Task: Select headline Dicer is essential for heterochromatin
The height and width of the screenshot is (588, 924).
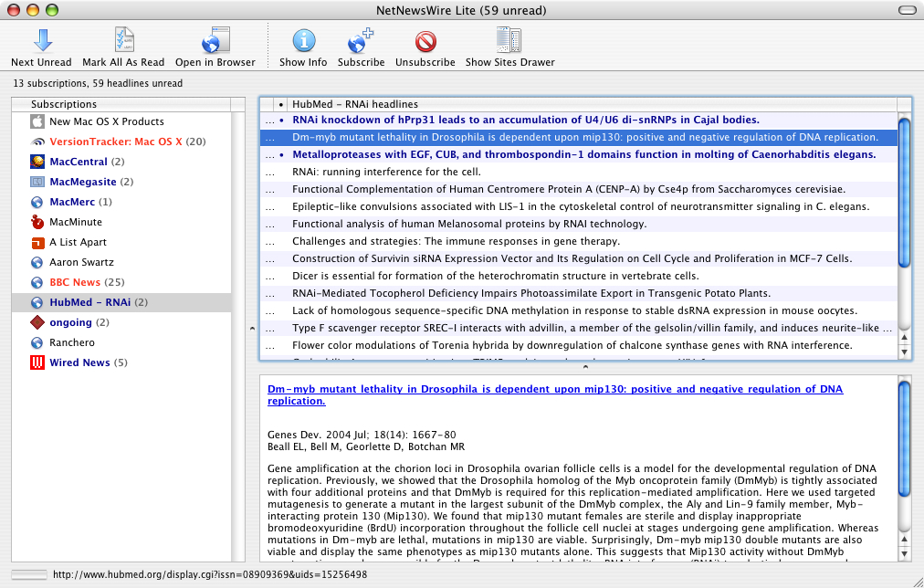Action: coord(579,277)
